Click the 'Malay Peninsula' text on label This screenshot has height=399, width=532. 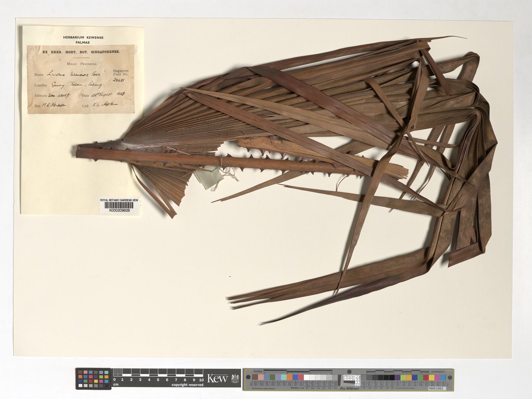[81, 64]
